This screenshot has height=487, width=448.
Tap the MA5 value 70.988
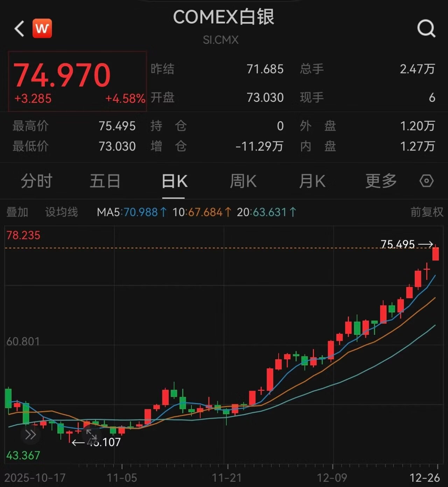(140, 212)
